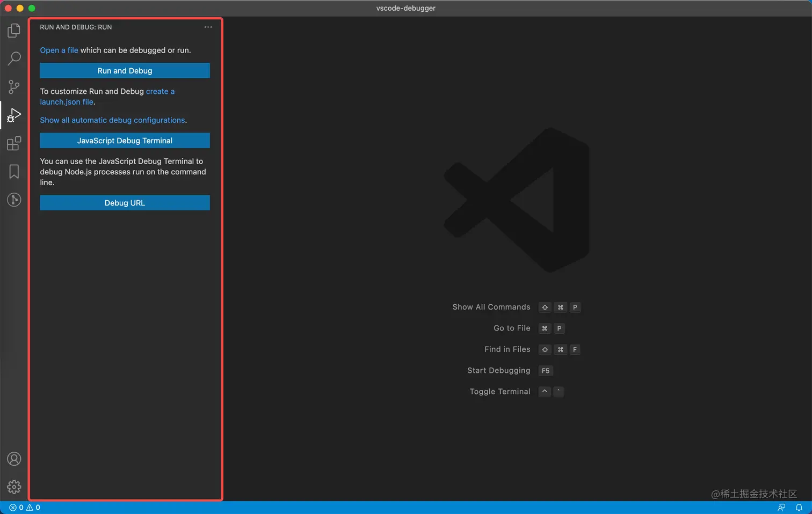Minimize the window with the yellow button
Viewport: 812px width, 514px height.
click(20, 8)
